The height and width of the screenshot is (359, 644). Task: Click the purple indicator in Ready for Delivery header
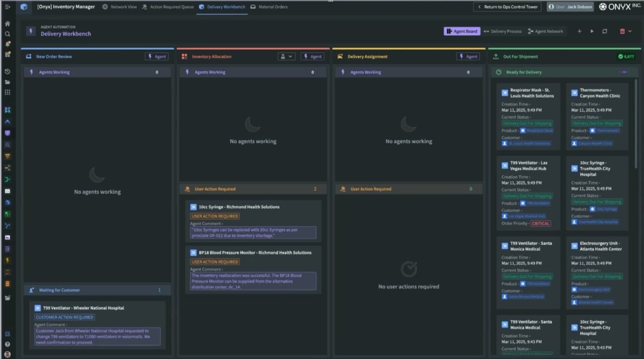pos(624,72)
